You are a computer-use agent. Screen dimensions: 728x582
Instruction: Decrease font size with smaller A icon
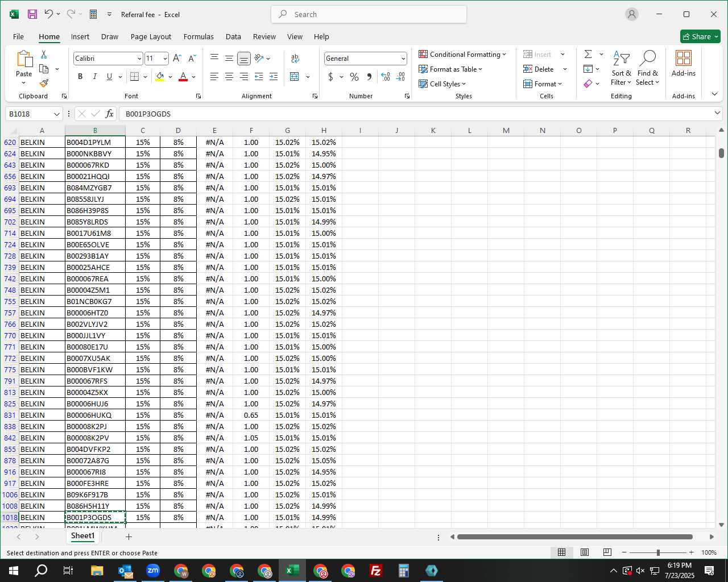(192, 58)
